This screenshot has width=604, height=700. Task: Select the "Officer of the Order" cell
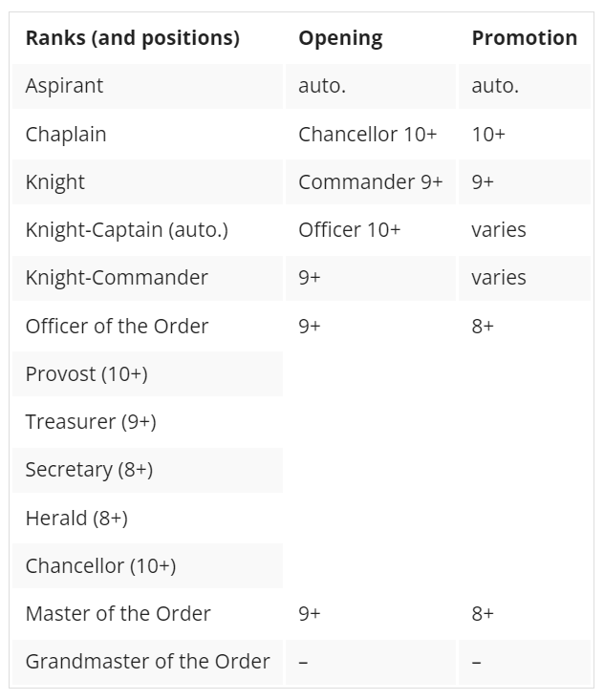click(x=117, y=326)
